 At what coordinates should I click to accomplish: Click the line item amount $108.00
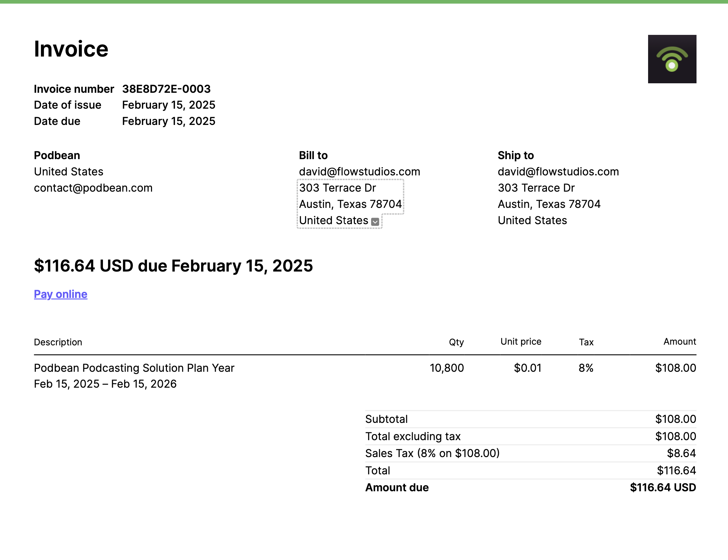pyautogui.click(x=676, y=368)
